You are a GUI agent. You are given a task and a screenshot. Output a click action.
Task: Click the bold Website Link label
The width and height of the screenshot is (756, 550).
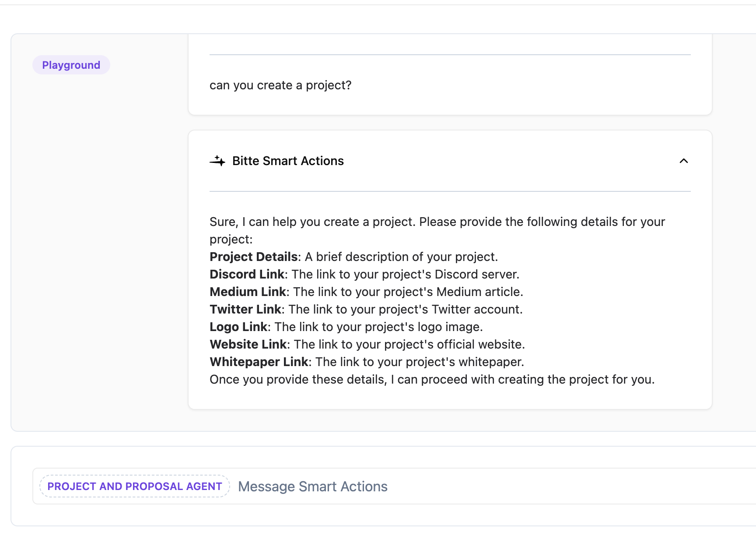[x=248, y=345]
